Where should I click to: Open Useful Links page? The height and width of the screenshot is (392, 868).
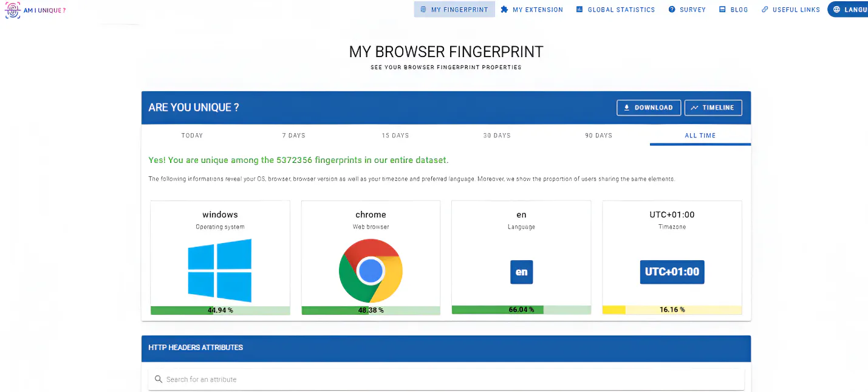point(791,10)
